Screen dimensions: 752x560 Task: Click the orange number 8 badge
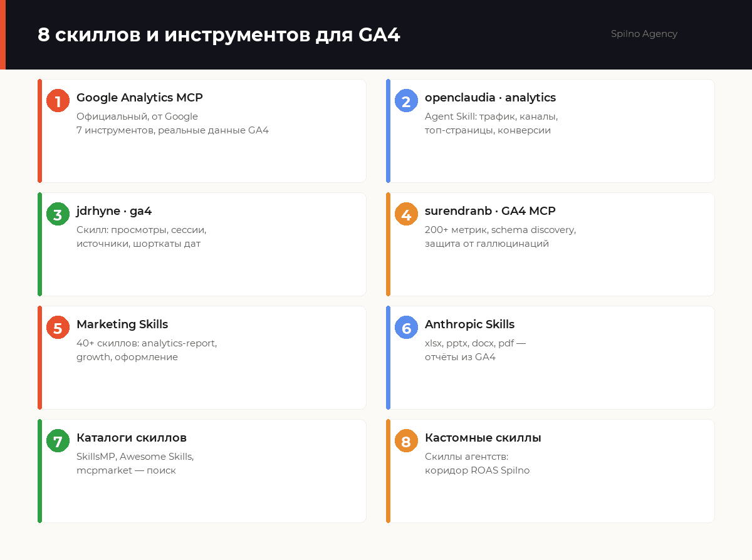pyautogui.click(x=406, y=441)
